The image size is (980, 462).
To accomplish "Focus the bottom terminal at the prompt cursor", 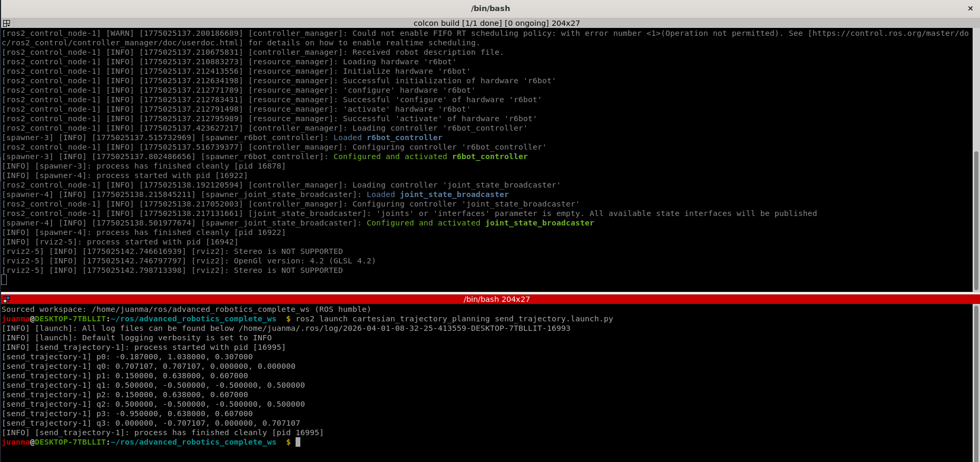I will (298, 442).
